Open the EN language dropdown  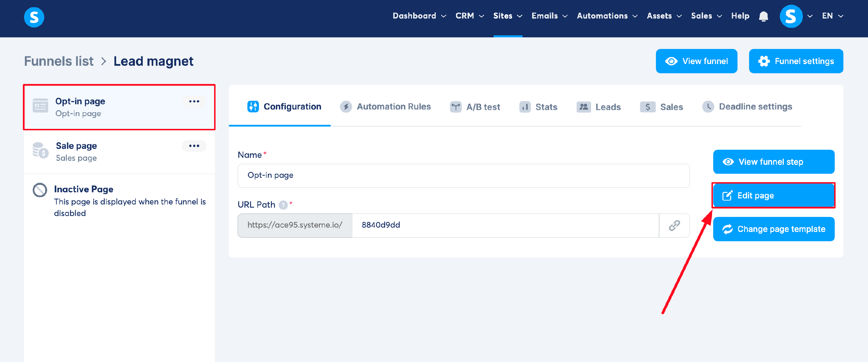pyautogui.click(x=832, y=16)
